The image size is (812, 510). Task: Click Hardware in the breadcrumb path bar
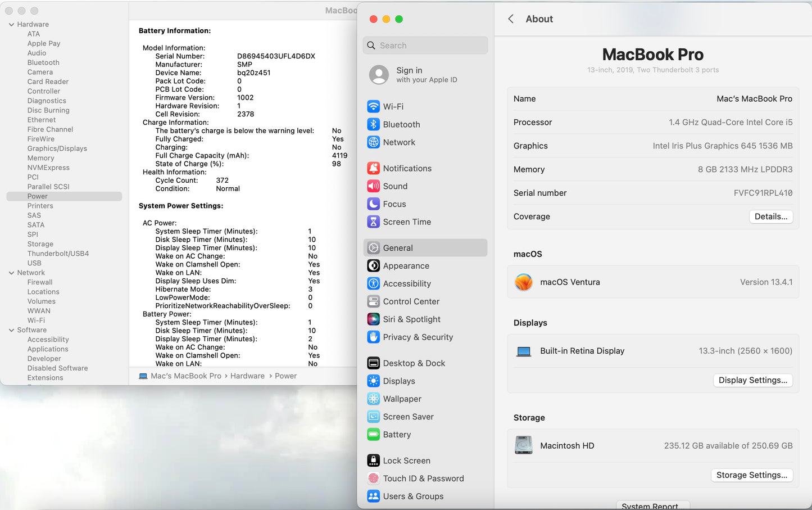click(247, 376)
